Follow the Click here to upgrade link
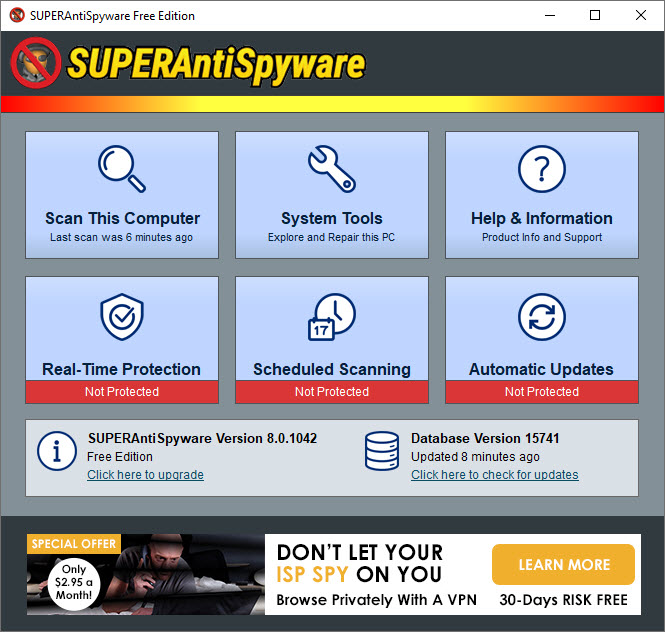The height and width of the screenshot is (632, 665). [x=145, y=475]
